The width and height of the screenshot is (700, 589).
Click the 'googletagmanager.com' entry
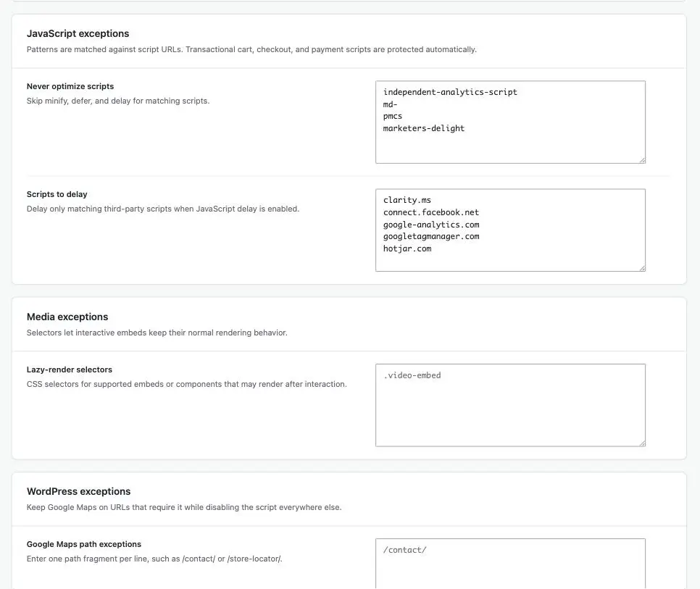[x=431, y=236]
